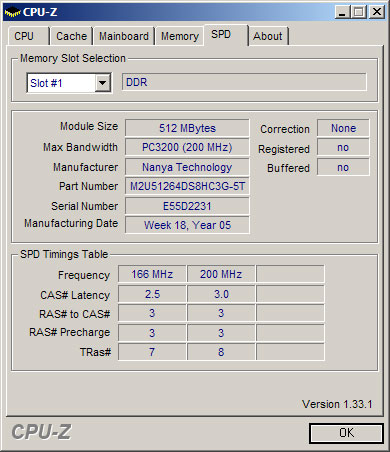Click the Nanya Technology manufacturer value
The width and height of the screenshot is (390, 452).
[187, 167]
